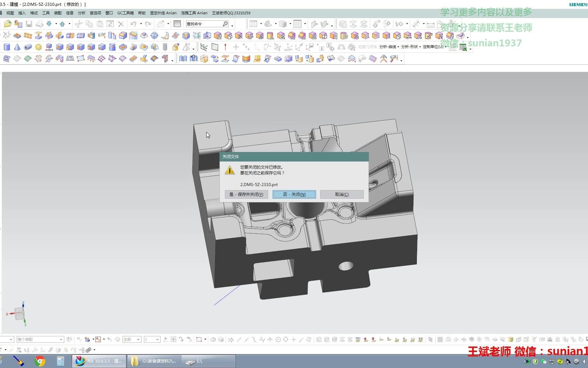Open the 视图 menu
This screenshot has height=368, width=588.
tap(10, 13)
